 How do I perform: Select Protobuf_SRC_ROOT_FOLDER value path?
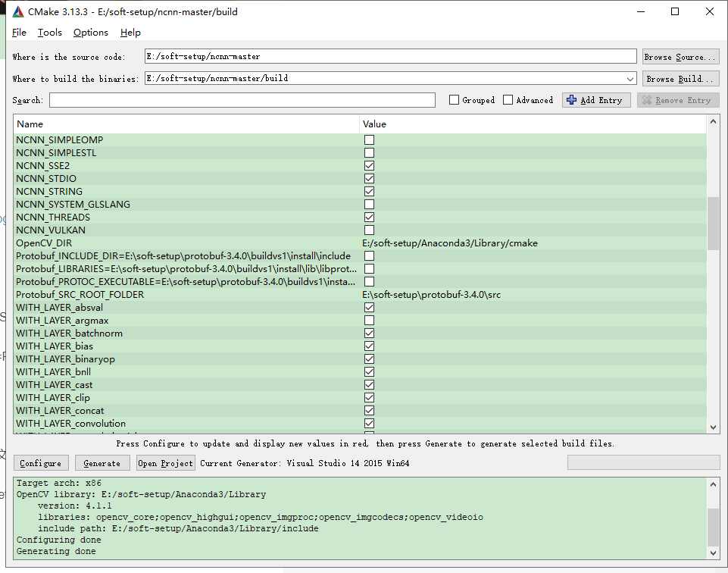[431, 295]
